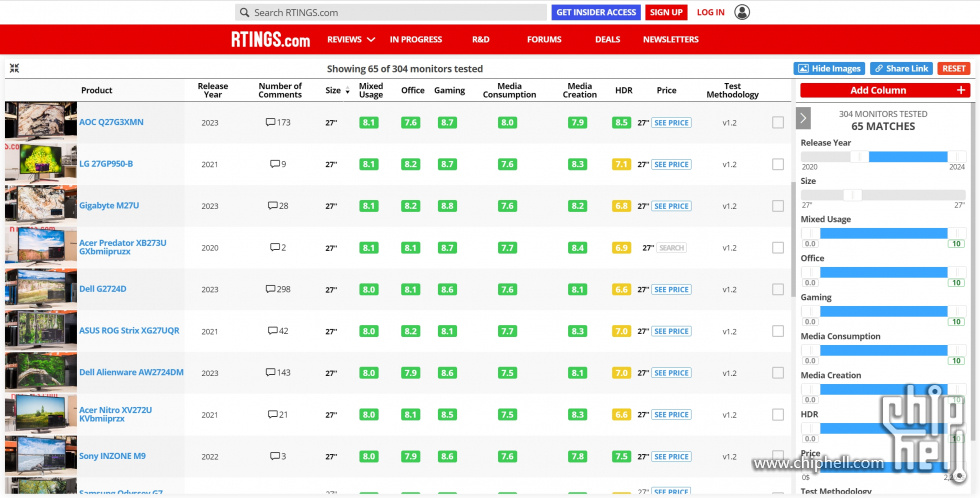The image size is (980, 498).
Task: Open the AOC Q27G3XMN monitor thumbnail
Action: 41,121
